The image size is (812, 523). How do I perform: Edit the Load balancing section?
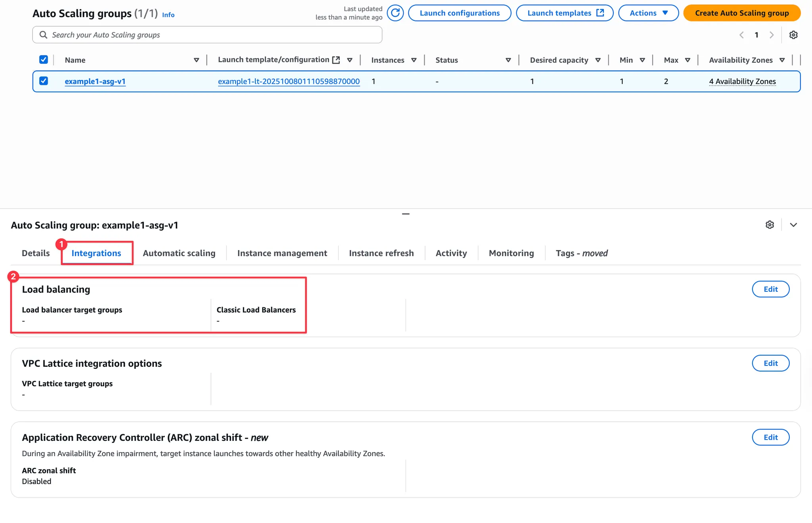[770, 289]
